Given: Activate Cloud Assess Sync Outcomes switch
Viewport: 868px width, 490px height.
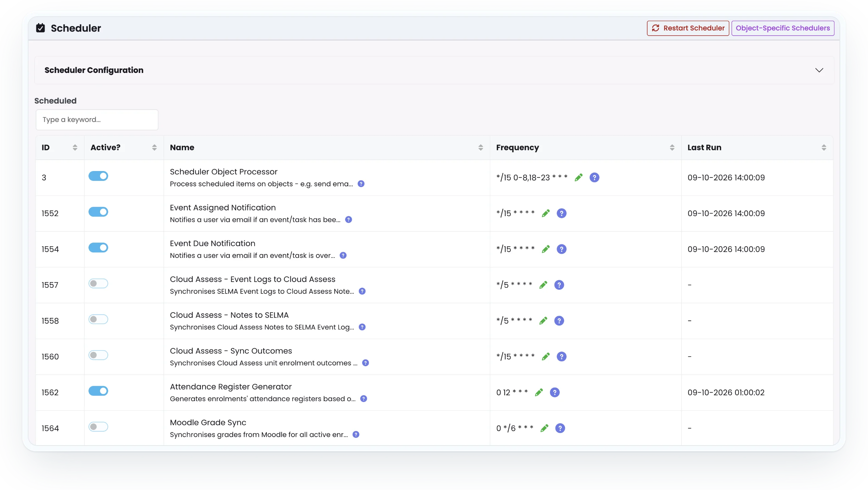Looking at the screenshot, I should 98,355.
